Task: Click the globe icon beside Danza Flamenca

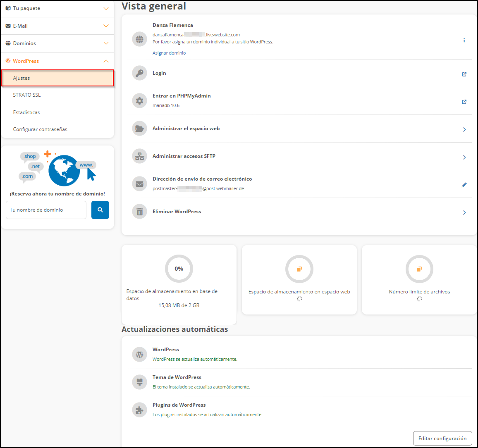Action: (x=140, y=39)
